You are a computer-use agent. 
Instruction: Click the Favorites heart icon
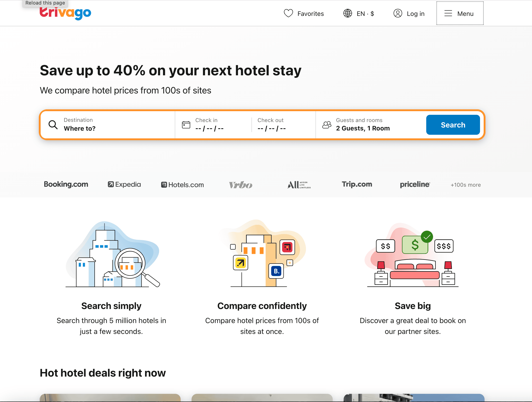288,13
